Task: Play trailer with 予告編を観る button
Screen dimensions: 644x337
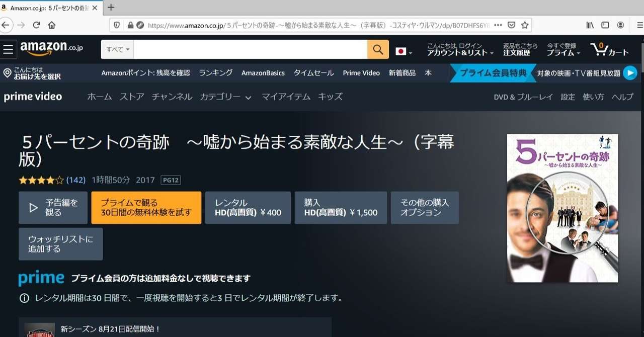Action: tap(53, 208)
